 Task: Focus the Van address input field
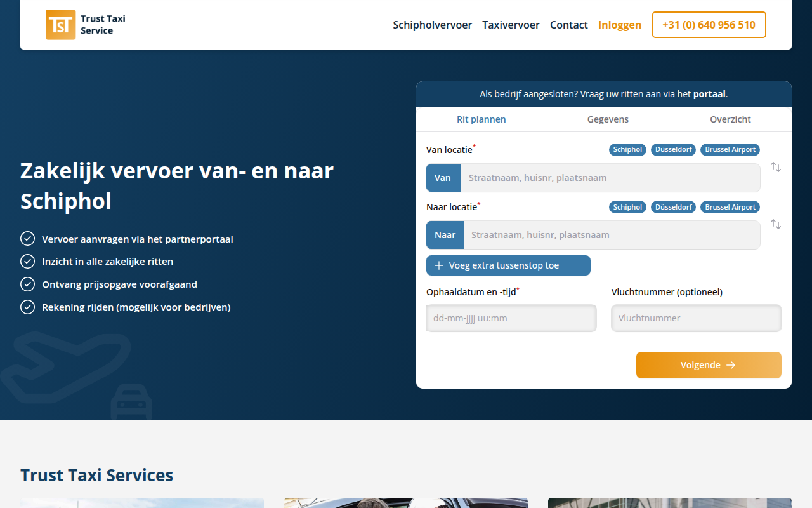[610, 178]
